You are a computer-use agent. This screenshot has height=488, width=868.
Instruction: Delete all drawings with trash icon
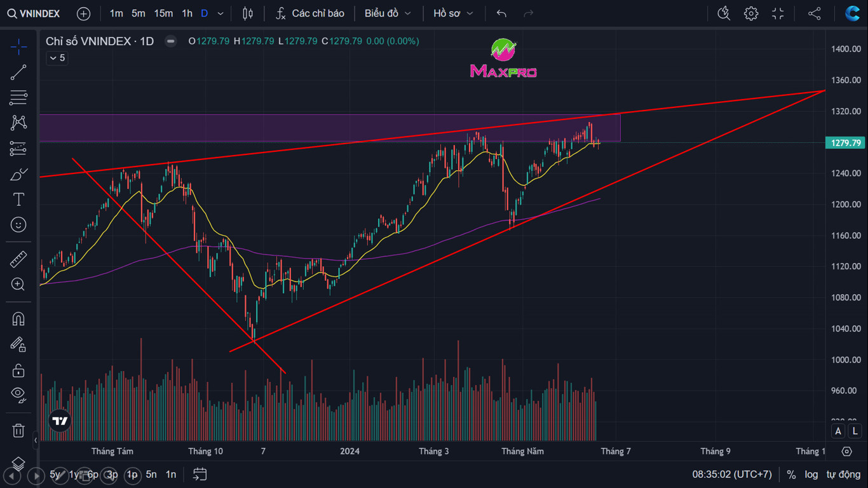[x=18, y=430]
